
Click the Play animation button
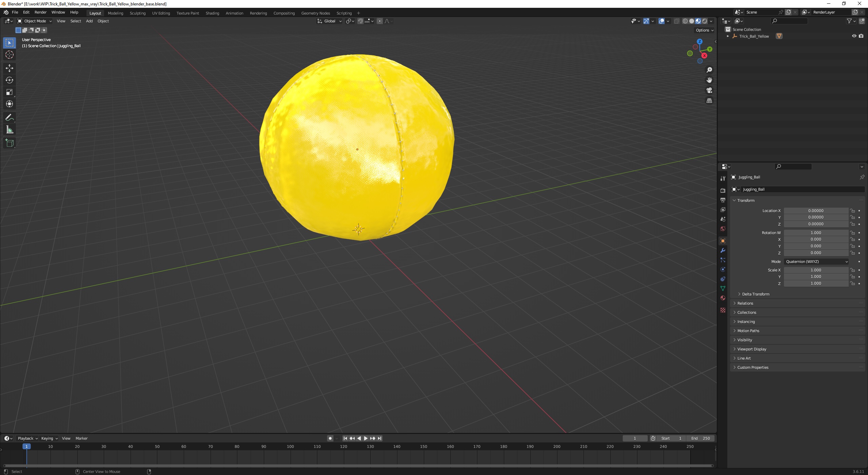coord(366,438)
